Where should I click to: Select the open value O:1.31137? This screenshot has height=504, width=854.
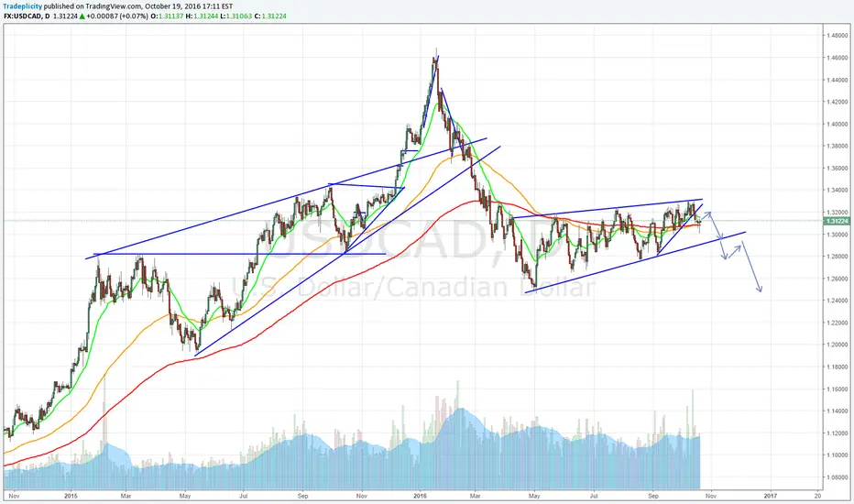point(167,16)
